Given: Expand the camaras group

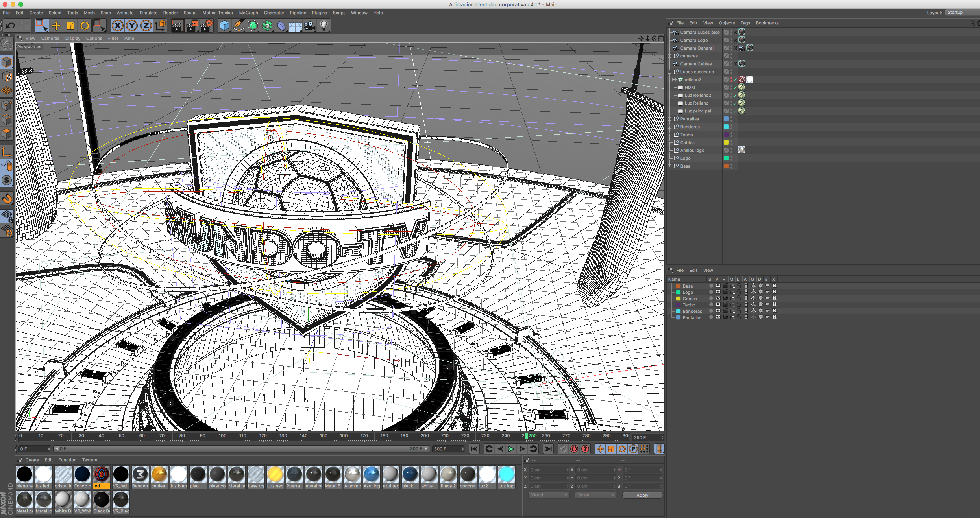Looking at the screenshot, I should pyautogui.click(x=669, y=56).
